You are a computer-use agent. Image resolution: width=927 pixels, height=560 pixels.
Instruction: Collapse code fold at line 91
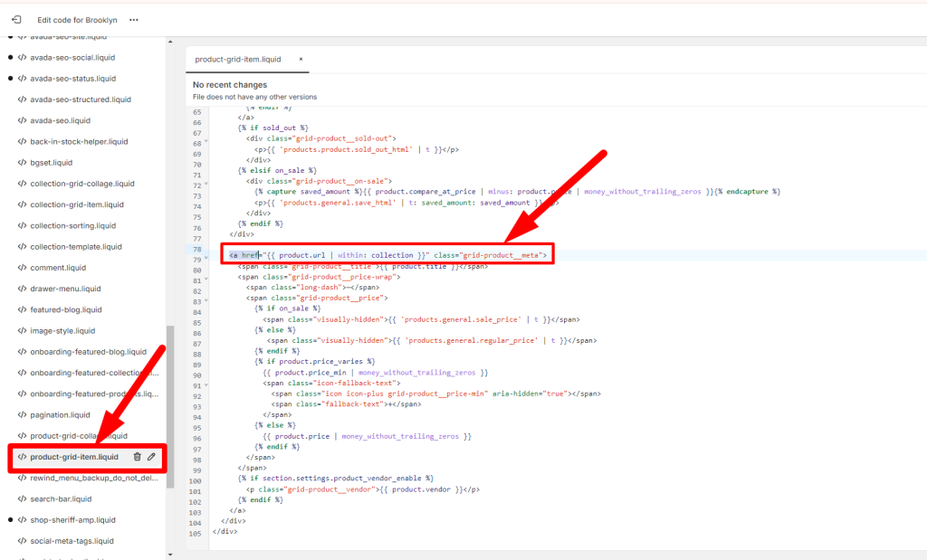[206, 384]
